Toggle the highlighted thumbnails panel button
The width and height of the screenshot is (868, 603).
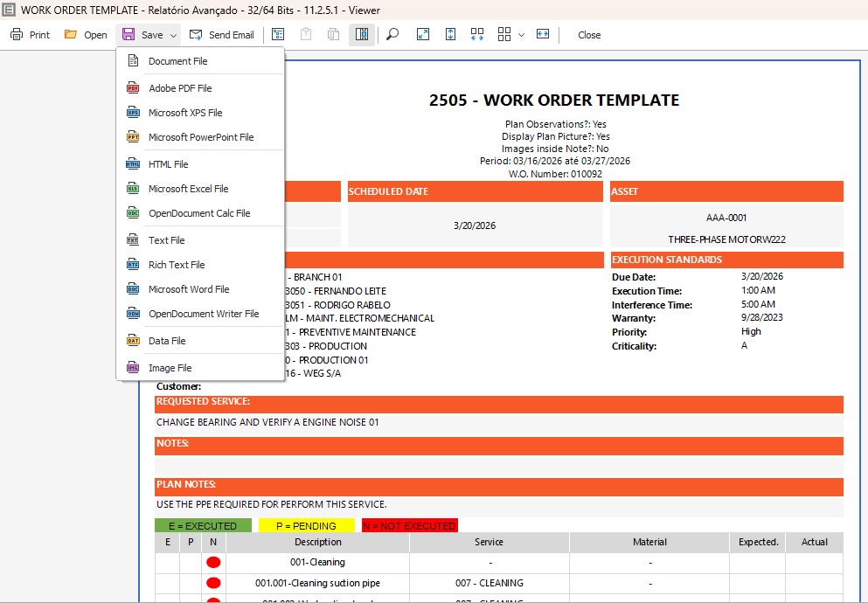point(361,35)
